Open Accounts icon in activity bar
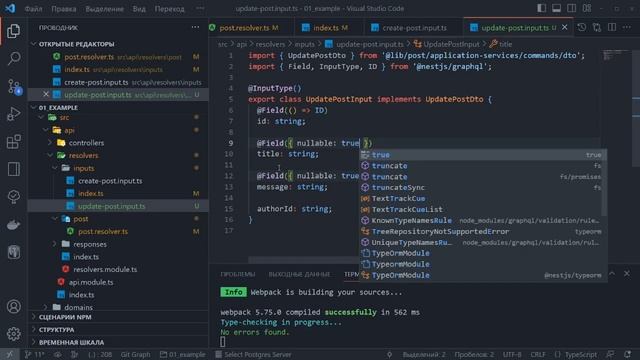640x360 pixels. (13, 306)
